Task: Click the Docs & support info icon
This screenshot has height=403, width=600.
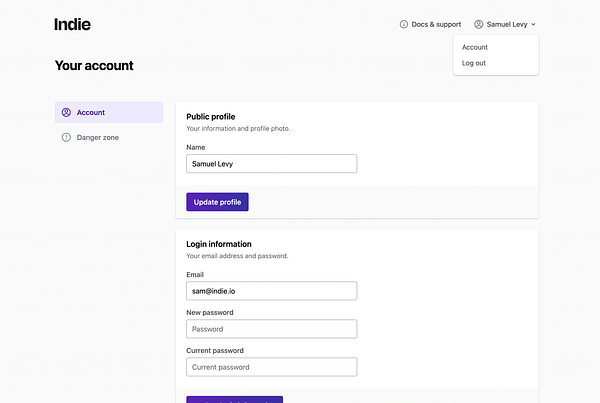Action: 403,24
